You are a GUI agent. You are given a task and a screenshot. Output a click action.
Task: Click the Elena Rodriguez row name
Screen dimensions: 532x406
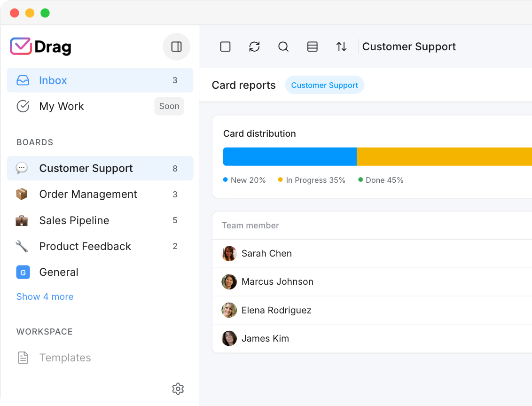point(276,310)
